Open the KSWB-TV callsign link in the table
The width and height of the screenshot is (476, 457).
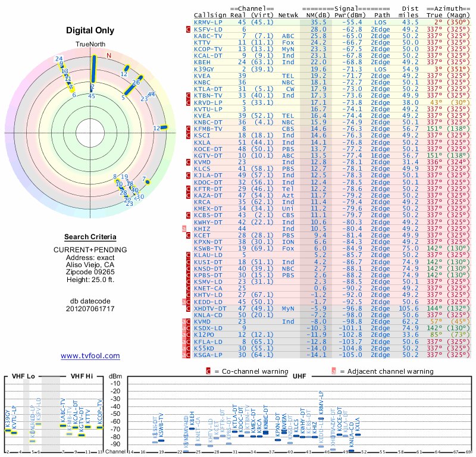pyautogui.click(x=208, y=248)
